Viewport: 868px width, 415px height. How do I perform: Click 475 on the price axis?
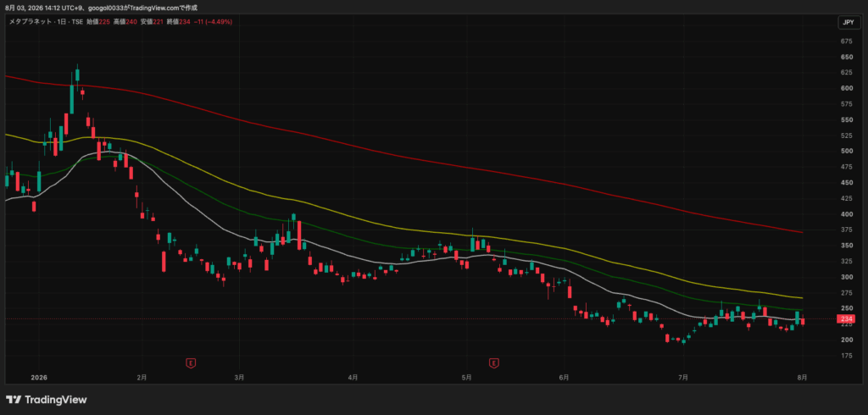[847, 167]
